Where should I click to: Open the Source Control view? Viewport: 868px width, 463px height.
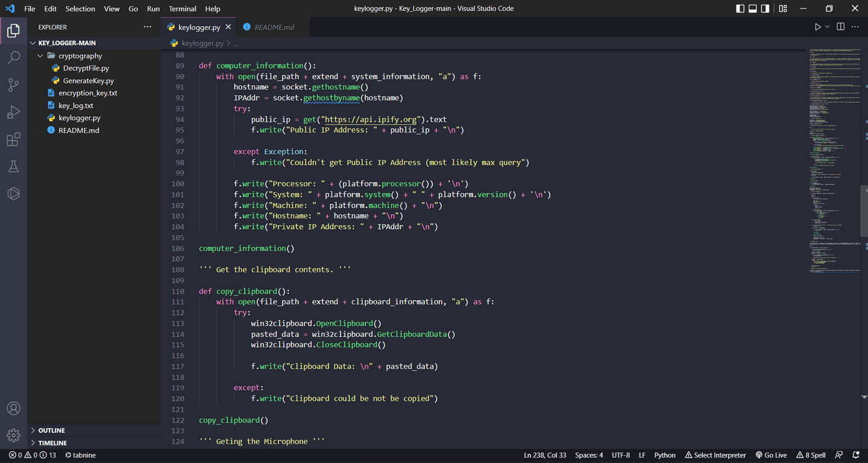pyautogui.click(x=13, y=85)
